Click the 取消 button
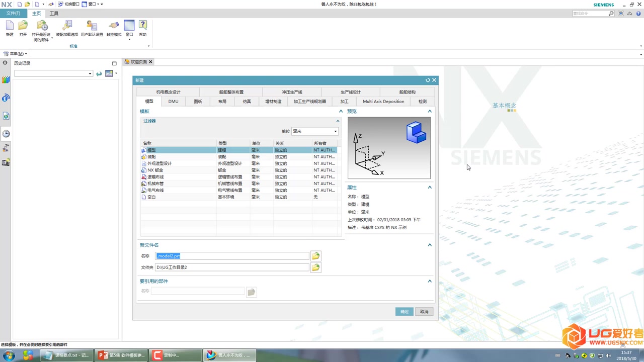 tap(424, 312)
